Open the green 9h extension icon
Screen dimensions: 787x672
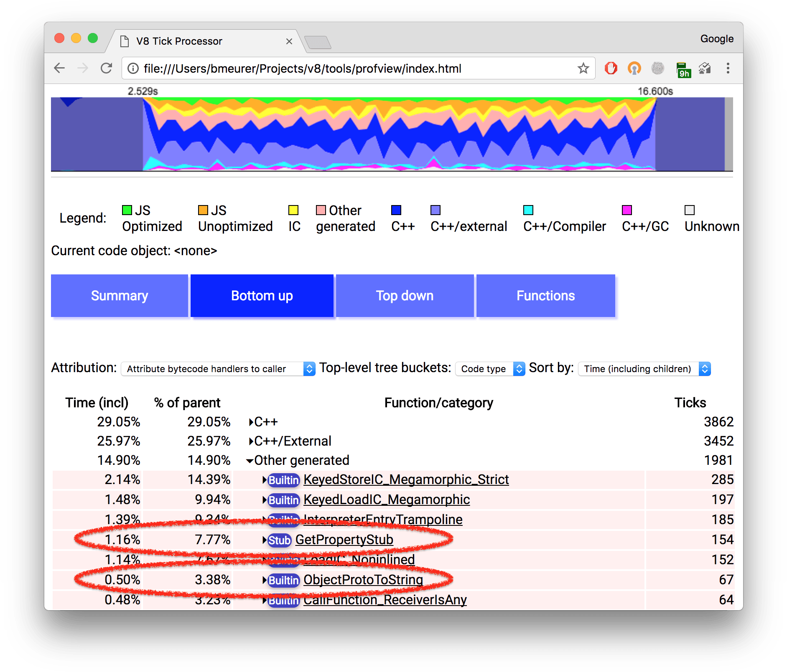pos(683,69)
